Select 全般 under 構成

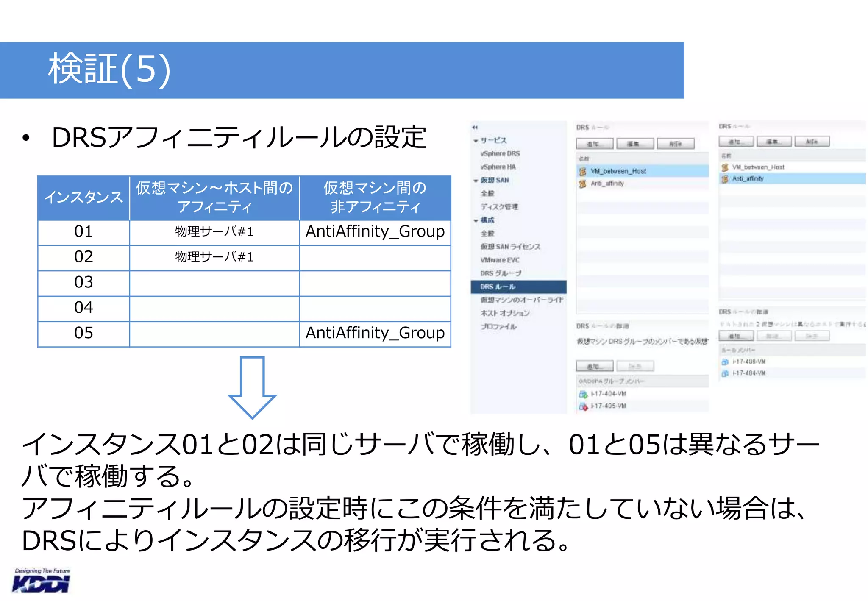click(487, 234)
